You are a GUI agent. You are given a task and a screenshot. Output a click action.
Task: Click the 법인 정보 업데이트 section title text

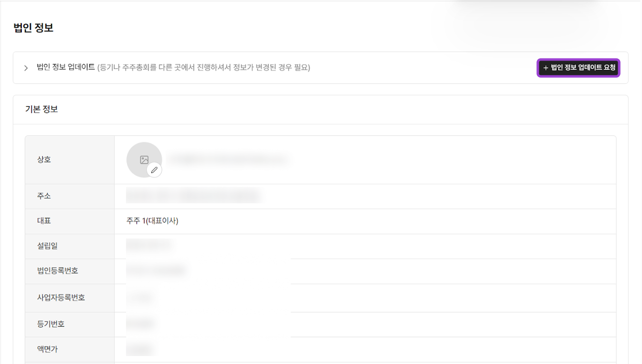[65, 67]
